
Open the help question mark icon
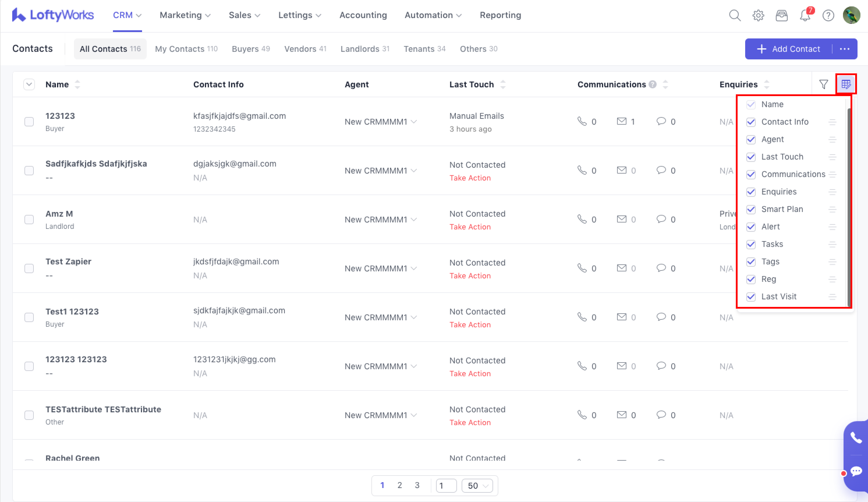click(828, 15)
